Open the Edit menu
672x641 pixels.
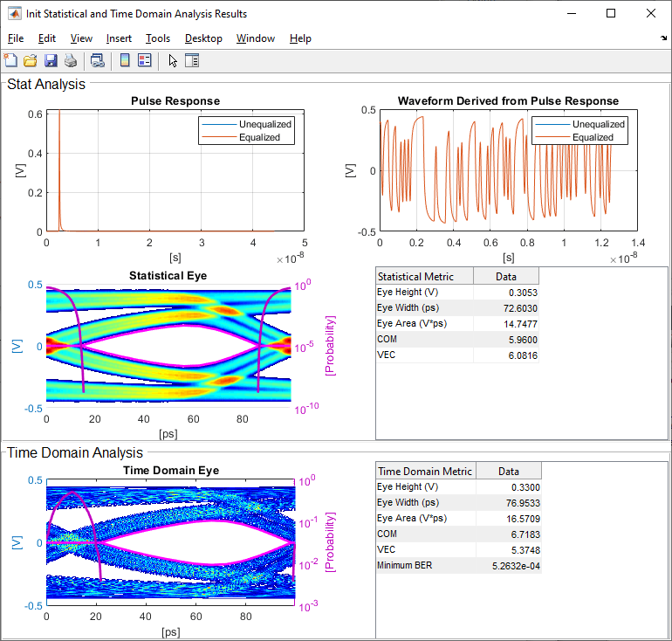(47, 38)
